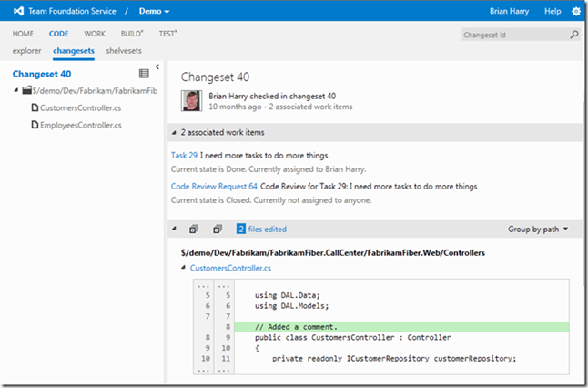Select the CustomersController.cs file in tree
Image resolution: width=588 pixels, height=388 pixels.
coord(72,108)
